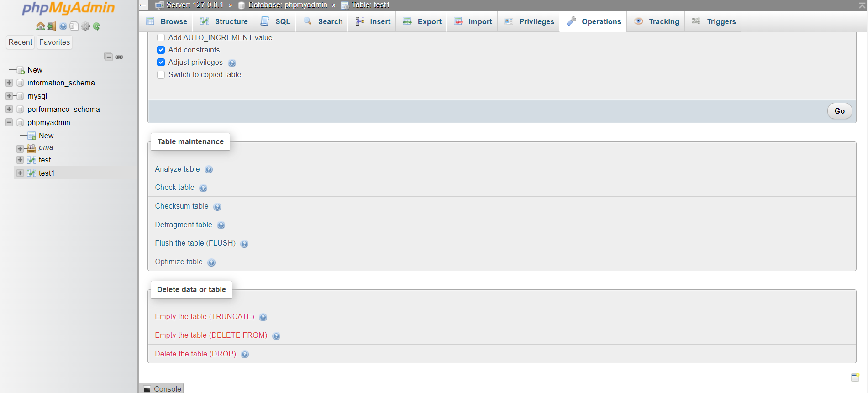Viewport: 868px width, 393px height.
Task: Click the test table icon in tree
Action: (x=32, y=160)
